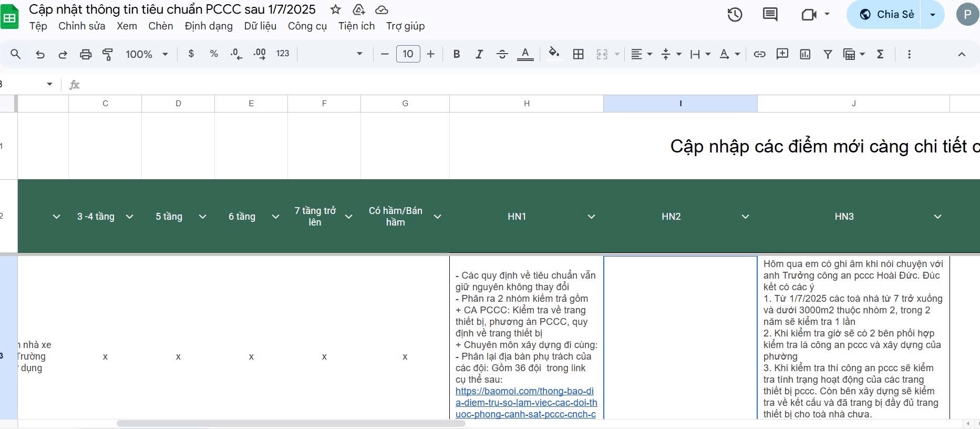This screenshot has height=429, width=980.
Task: Open the Borders tool
Action: pos(578,54)
